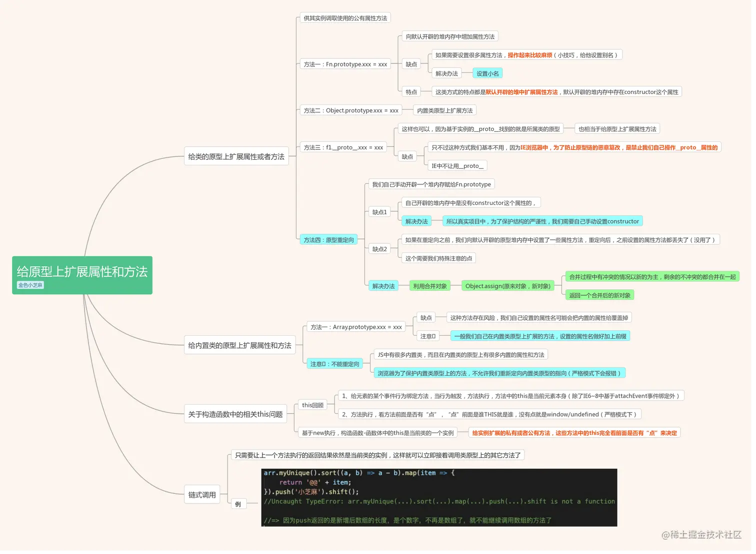Select node 给类的原型上扩展属性或者方法
This screenshot has height=554, width=756.
tap(237, 157)
